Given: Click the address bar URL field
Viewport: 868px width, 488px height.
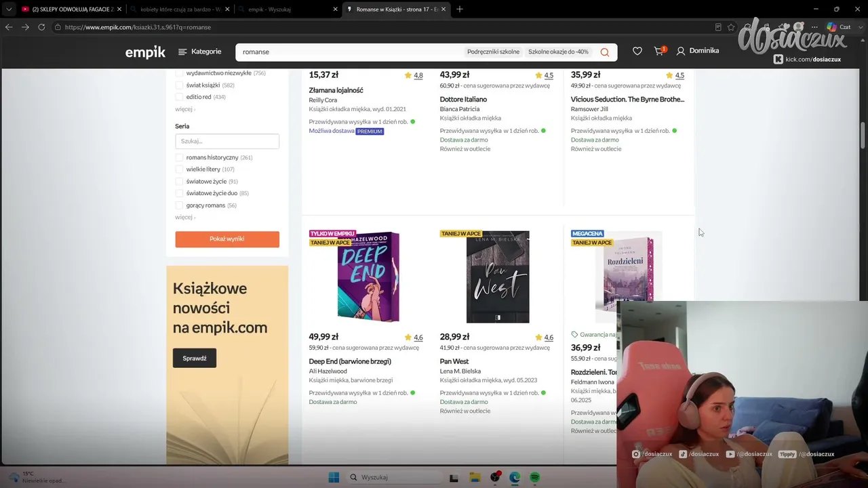Looking at the screenshot, I should (x=380, y=27).
